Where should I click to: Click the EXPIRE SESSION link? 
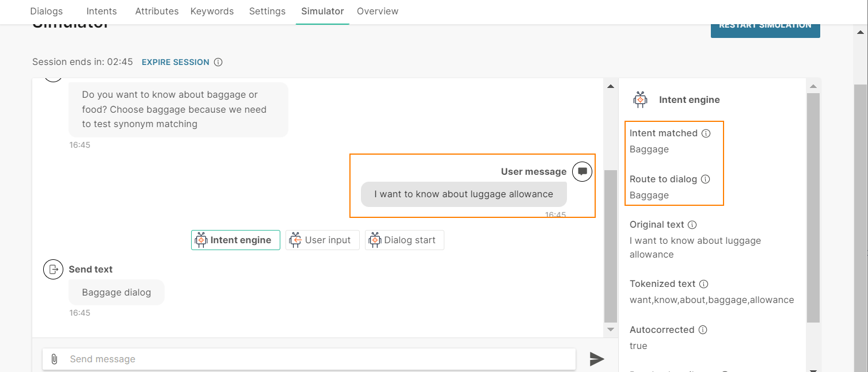pos(175,62)
